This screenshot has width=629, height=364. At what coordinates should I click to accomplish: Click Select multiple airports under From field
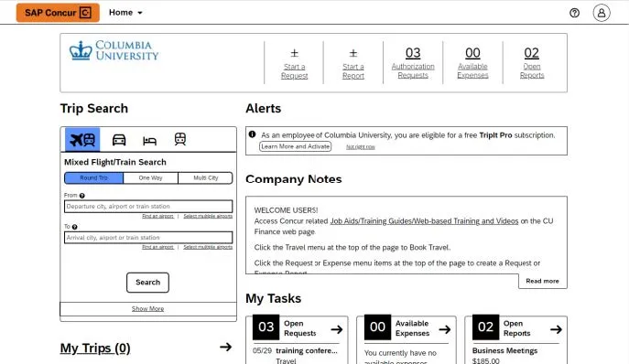(x=208, y=216)
